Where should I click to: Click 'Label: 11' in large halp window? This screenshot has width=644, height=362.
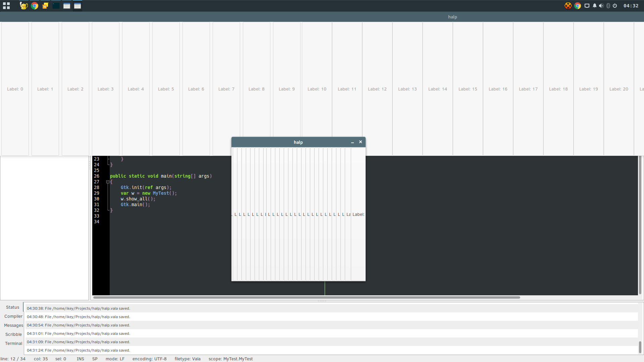point(347,89)
